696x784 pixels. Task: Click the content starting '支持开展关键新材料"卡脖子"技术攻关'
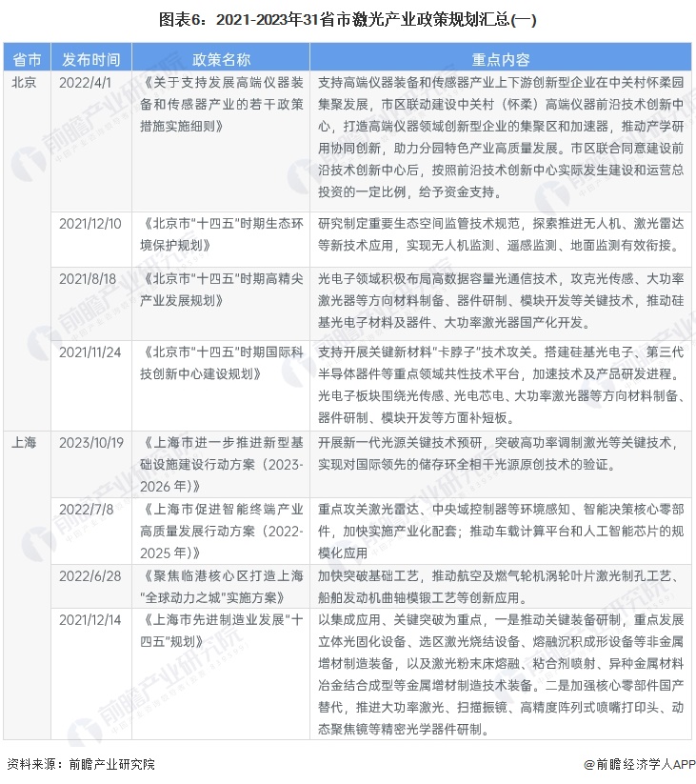coord(501,385)
